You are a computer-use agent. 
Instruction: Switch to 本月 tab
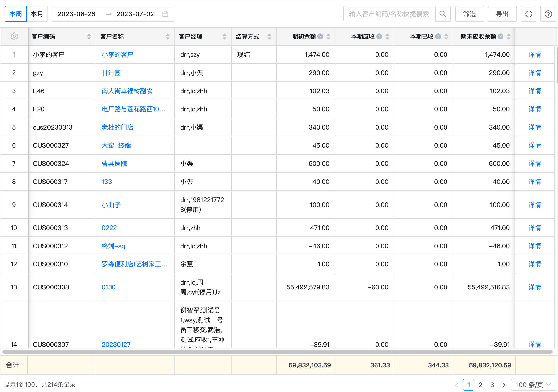point(37,14)
